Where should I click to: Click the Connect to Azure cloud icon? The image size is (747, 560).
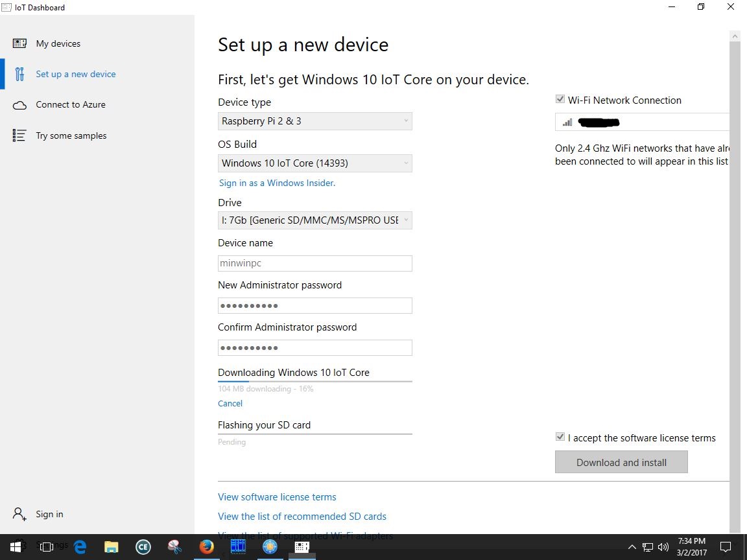pos(19,105)
